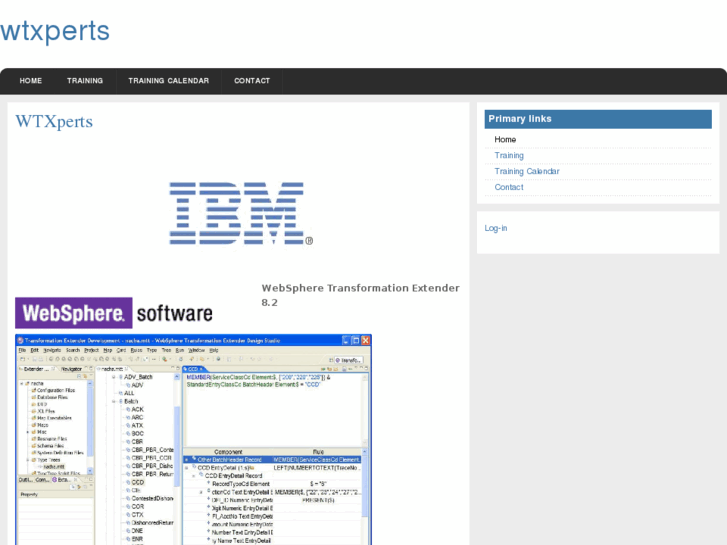Open TRAINING CALENDAR in the navigation bar
Viewport: 727px width, 545px height.
click(168, 81)
